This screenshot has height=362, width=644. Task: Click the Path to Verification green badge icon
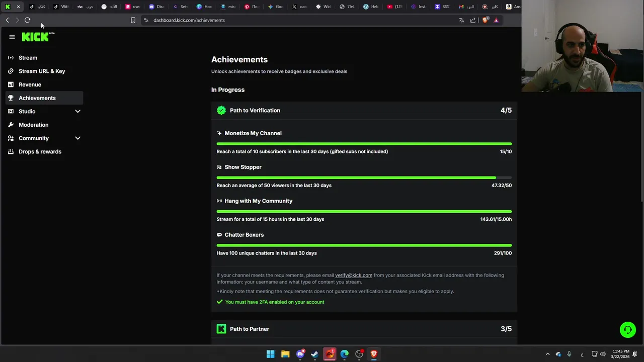[x=221, y=110]
